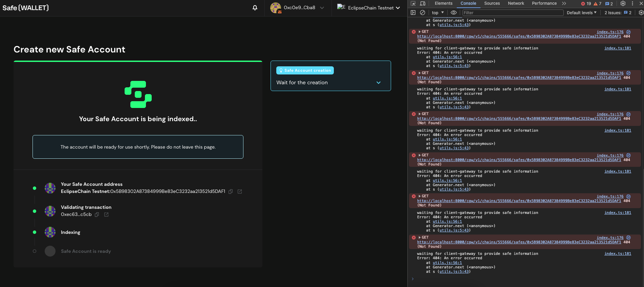Image resolution: width=644 pixels, height=287 pixels.
Task: Click the 'Indexing' step label
Action: click(70, 232)
